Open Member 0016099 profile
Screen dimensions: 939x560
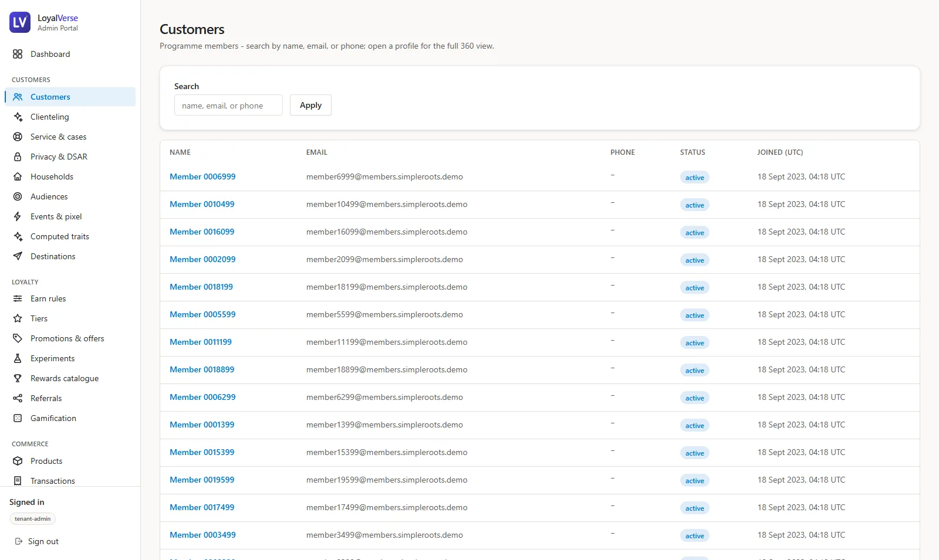[x=202, y=232]
